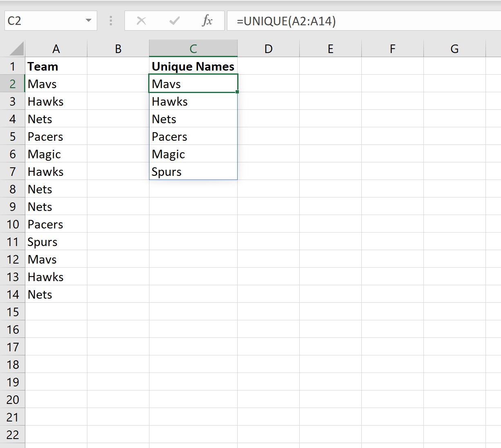Open the Insert Function fx icon
This screenshot has height=448, width=501.
pos(207,21)
